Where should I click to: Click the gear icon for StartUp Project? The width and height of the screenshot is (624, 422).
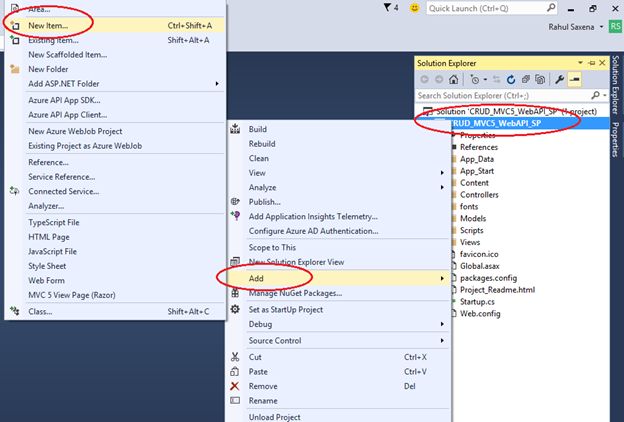235,309
